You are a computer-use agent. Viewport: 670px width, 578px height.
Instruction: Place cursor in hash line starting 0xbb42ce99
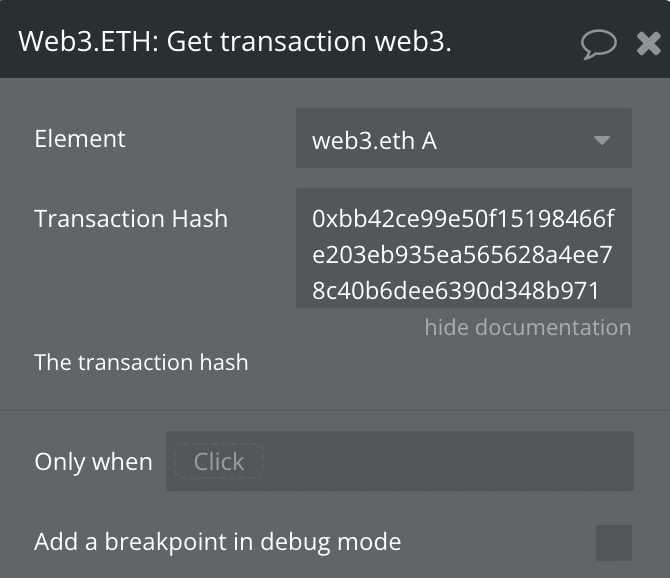point(463,219)
